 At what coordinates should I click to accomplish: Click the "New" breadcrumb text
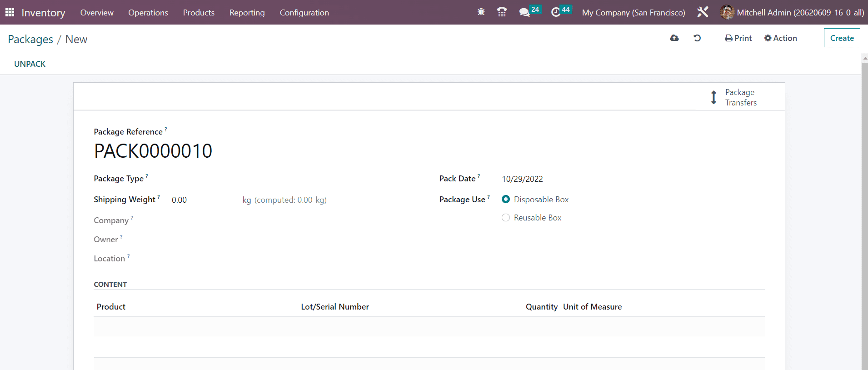[76, 40]
